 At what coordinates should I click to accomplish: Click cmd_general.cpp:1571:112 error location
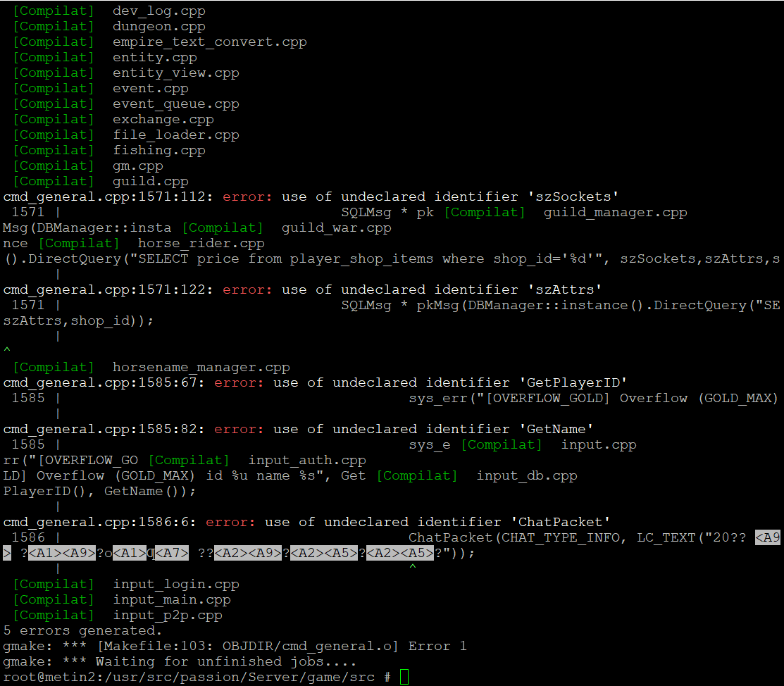coord(108,197)
